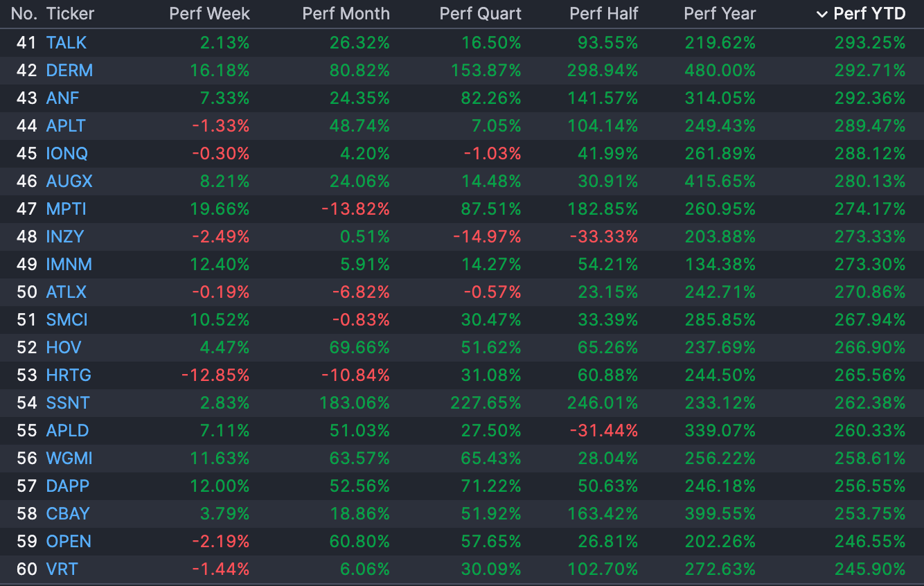Open the HRTG ticker link

point(69,375)
